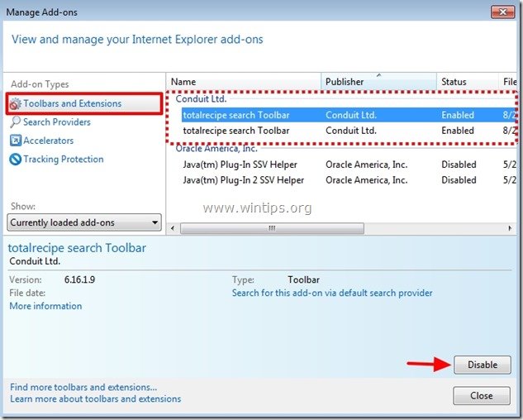Viewport: 523px width, 420px height.
Task: Sort the list by the Status column header
Action: click(x=468, y=82)
